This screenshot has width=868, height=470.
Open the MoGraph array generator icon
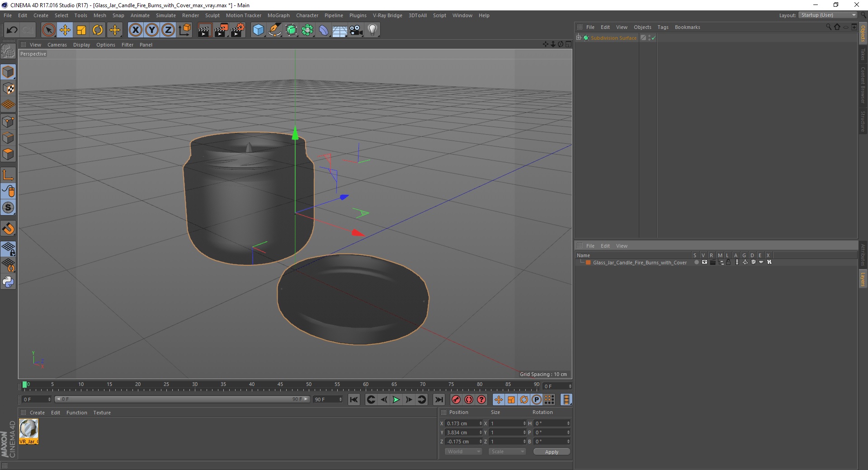[x=308, y=30]
